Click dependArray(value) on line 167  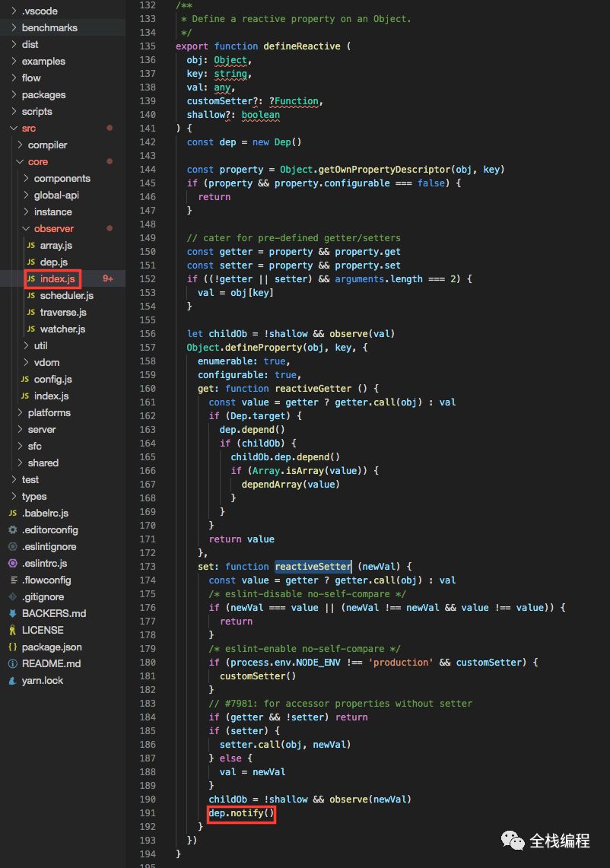tap(291, 485)
